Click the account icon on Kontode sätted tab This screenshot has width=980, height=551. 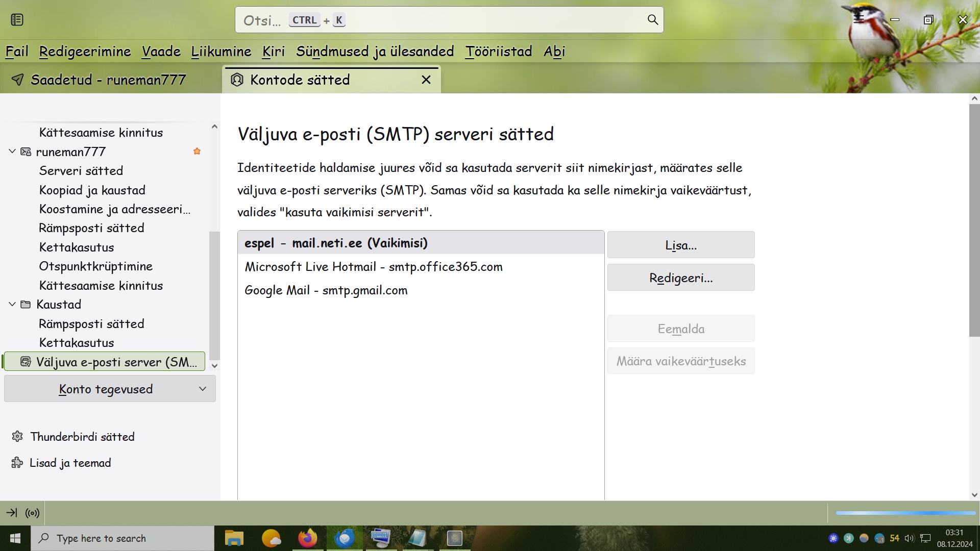pos(237,80)
